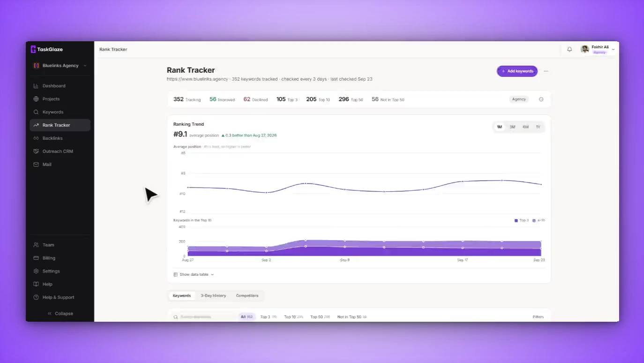
Task: Open Help via its book icon
Action: [x=36, y=284]
